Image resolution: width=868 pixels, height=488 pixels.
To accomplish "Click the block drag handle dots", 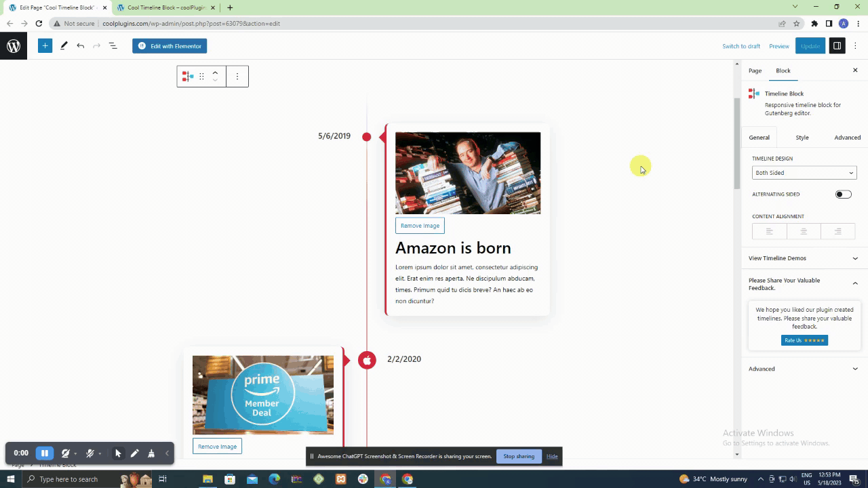I will coord(201,77).
